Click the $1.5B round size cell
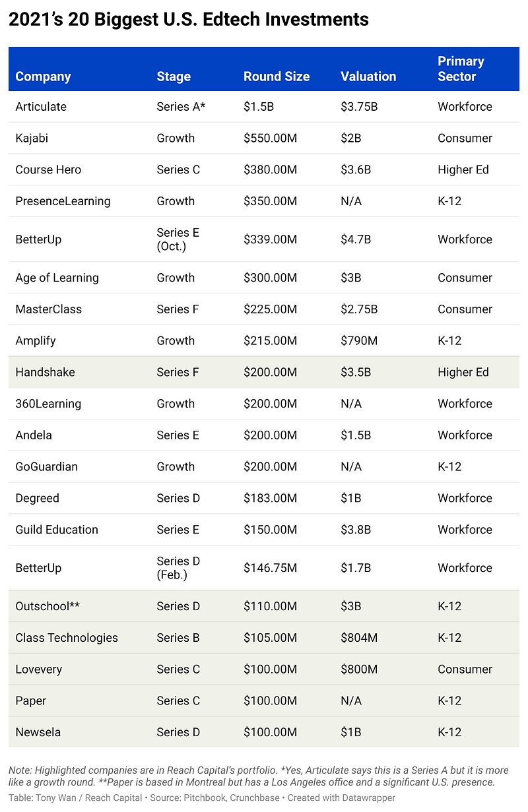This screenshot has height=812, width=528. coord(257,107)
